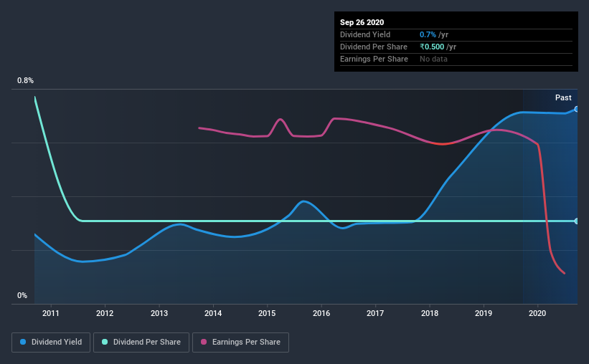Select the 2020 x-axis label
Screen dimensions: 589x364
click(x=537, y=313)
